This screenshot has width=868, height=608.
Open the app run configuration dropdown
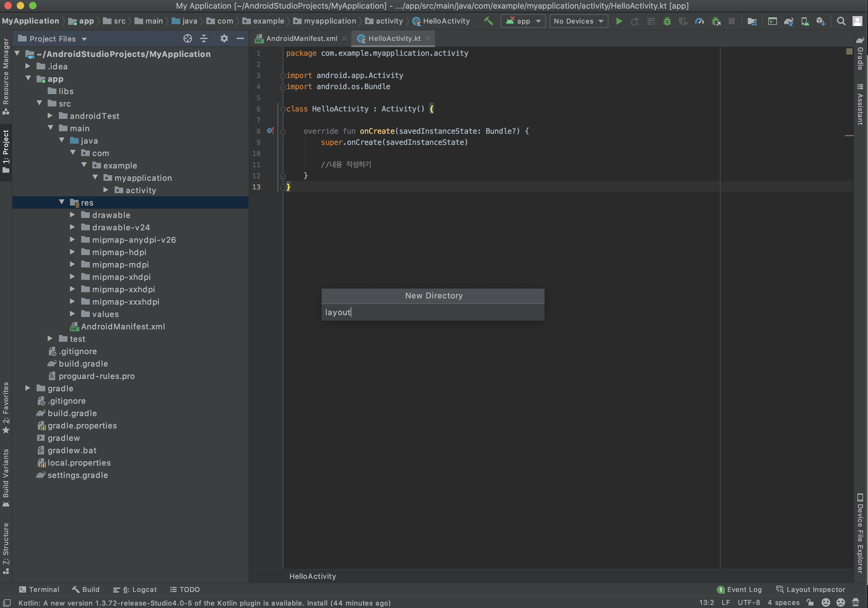(523, 21)
